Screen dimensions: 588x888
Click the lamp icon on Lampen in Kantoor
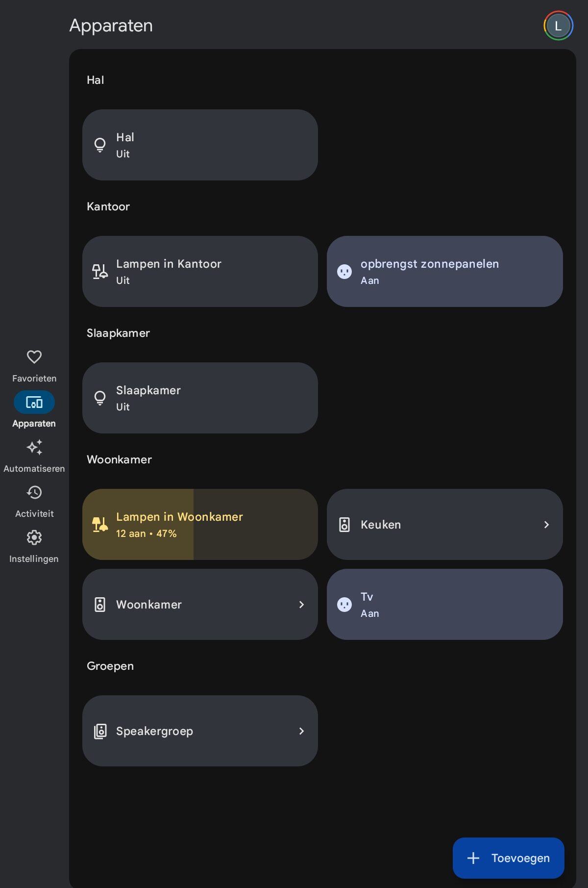pos(100,271)
